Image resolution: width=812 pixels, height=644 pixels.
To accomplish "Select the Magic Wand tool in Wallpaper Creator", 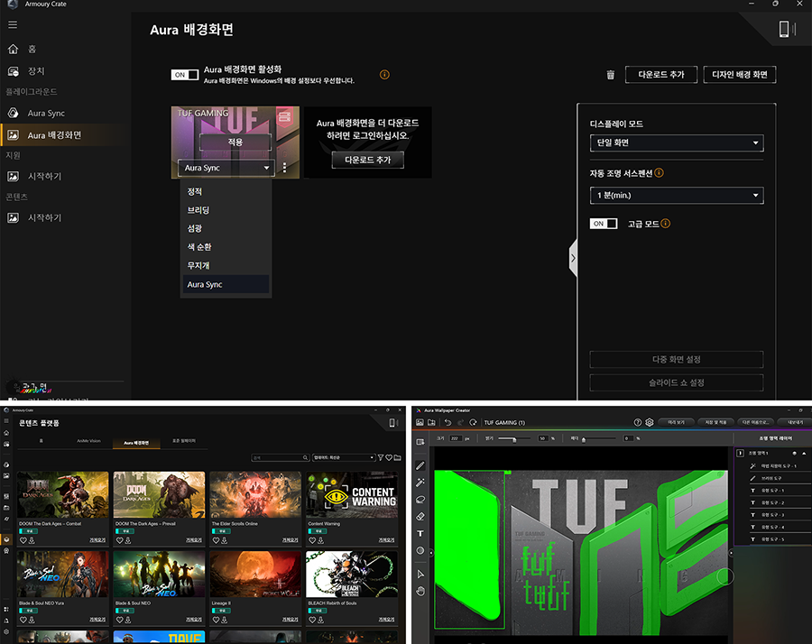I will pyautogui.click(x=420, y=483).
